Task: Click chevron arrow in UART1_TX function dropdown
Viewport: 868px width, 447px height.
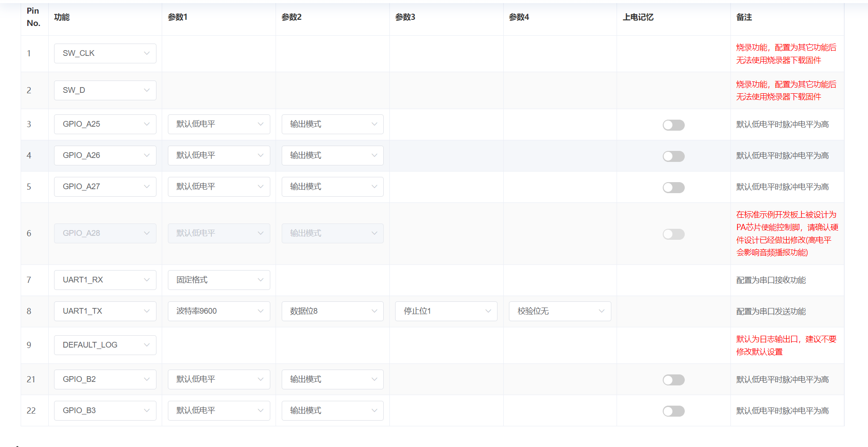Action: (147, 311)
